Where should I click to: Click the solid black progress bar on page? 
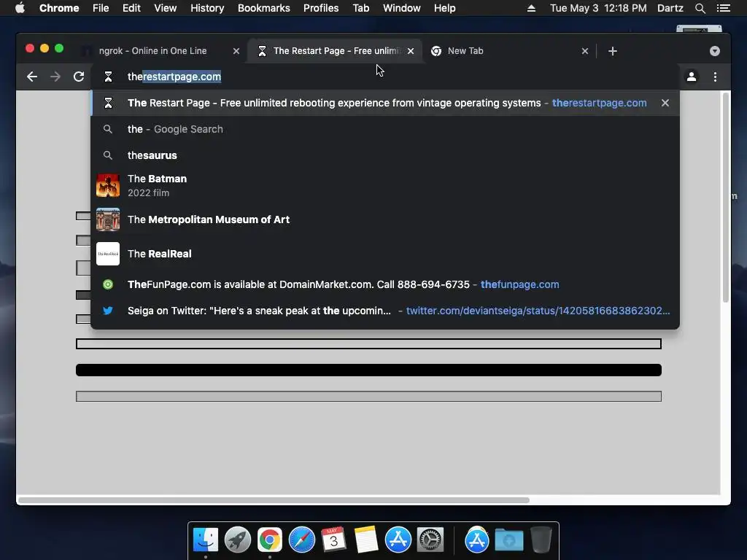pyautogui.click(x=368, y=370)
